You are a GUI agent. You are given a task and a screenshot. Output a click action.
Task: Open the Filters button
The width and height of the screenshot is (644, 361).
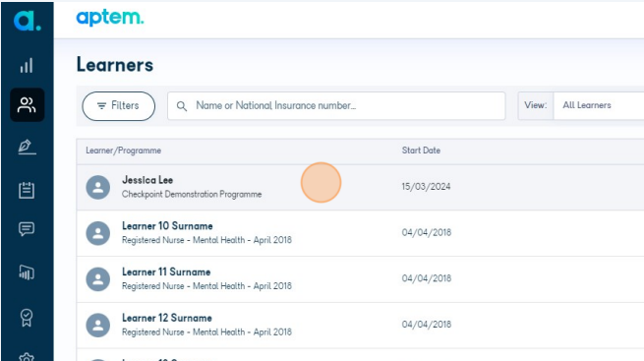pos(119,106)
